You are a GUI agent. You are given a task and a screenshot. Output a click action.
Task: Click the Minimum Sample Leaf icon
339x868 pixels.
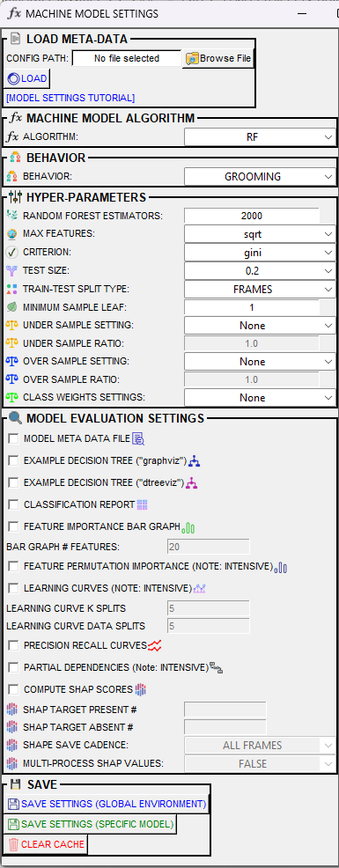click(x=12, y=307)
